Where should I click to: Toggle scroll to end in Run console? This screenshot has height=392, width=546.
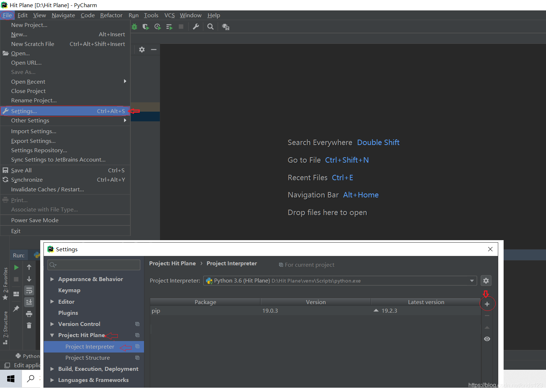pos(29,302)
